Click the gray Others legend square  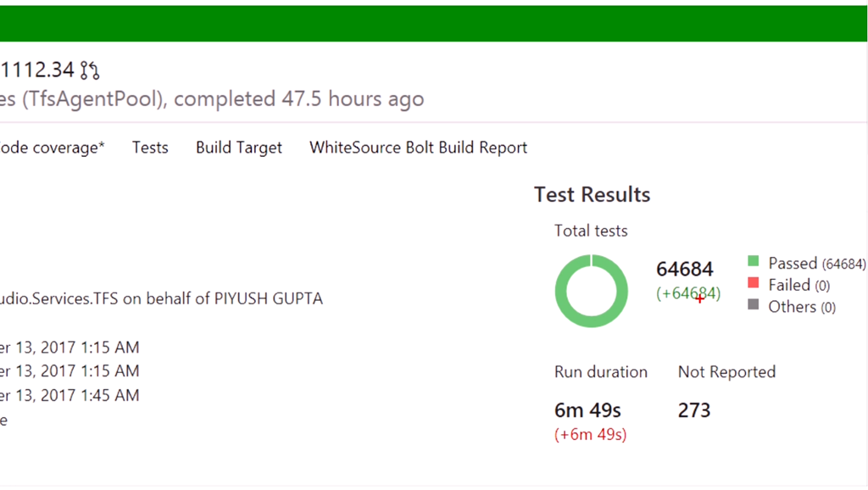(x=754, y=305)
